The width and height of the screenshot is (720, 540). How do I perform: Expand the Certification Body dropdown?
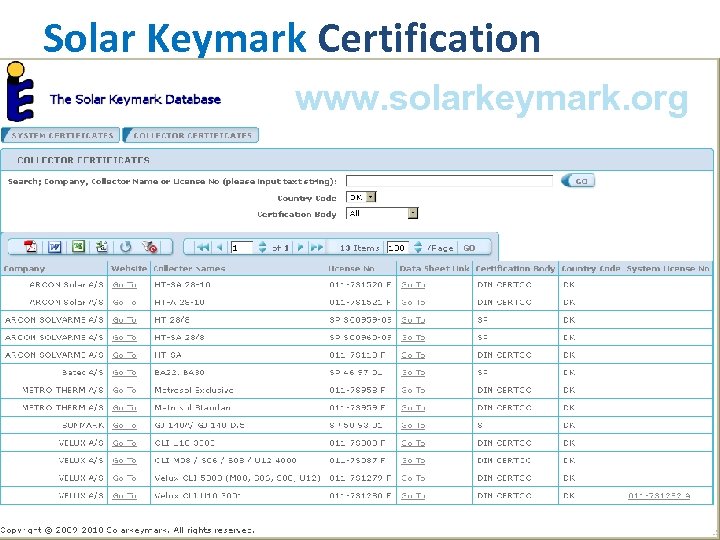[x=412, y=213]
